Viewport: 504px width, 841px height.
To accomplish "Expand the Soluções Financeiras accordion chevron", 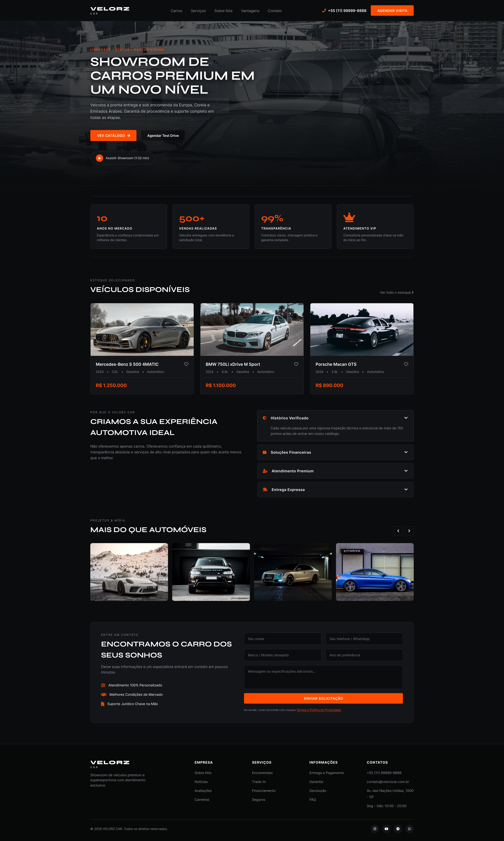I will point(406,452).
